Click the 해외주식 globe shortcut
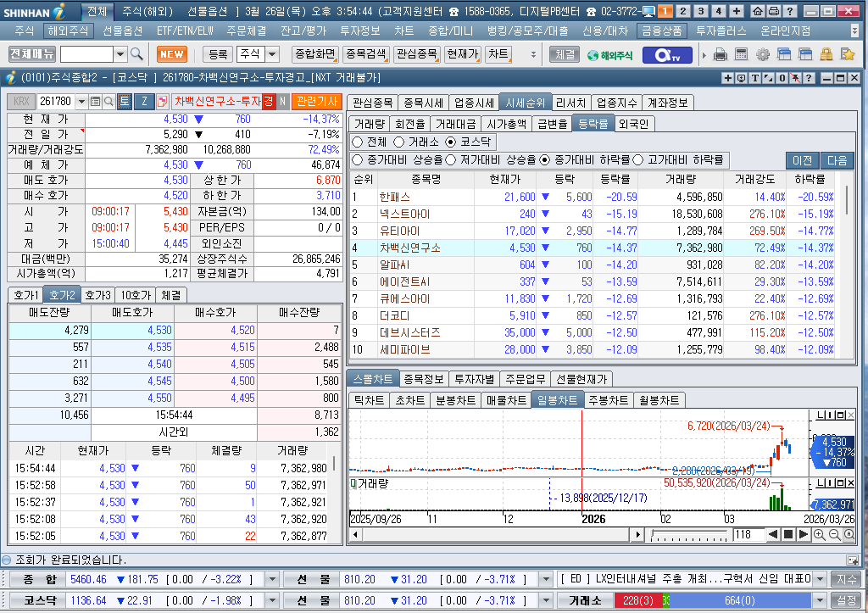Image resolution: width=868 pixels, height=613 pixels. pyautogui.click(x=609, y=55)
